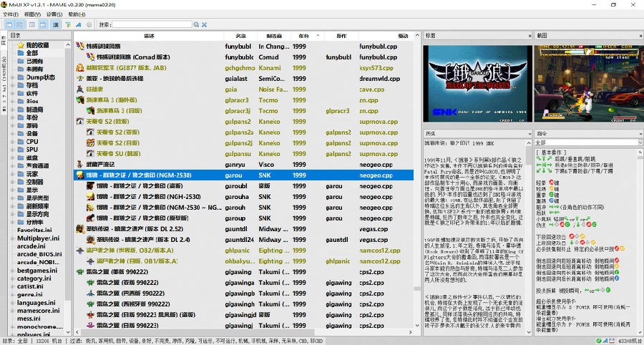This screenshot has width=644, height=345.
Task: Click the galpans2j game row icon
Action: 90,143
